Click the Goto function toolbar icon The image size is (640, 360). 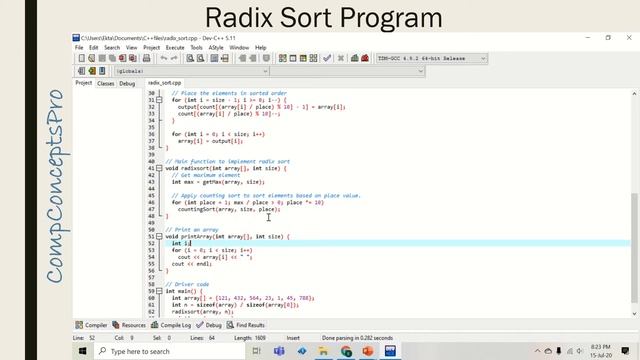pos(214,58)
